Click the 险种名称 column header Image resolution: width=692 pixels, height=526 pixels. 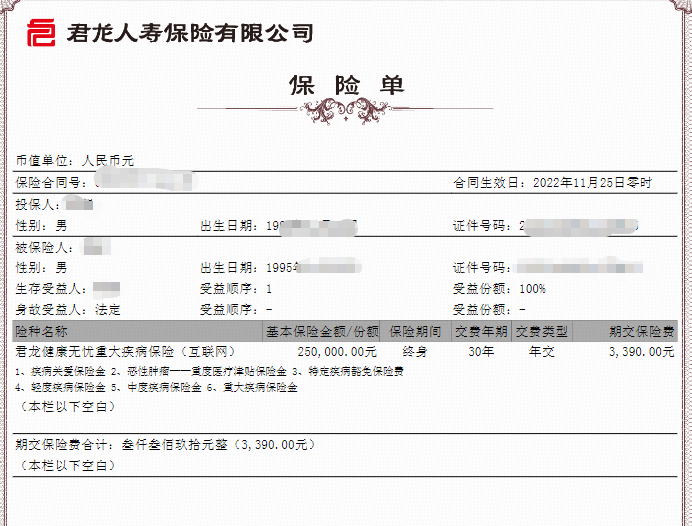(42, 331)
